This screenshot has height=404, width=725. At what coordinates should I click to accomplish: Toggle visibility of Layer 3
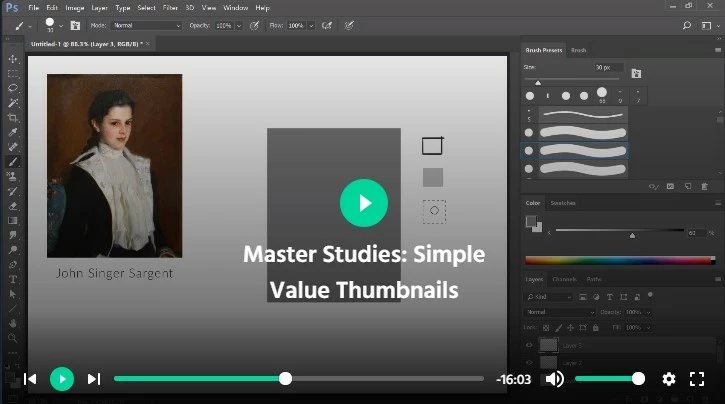click(x=529, y=345)
